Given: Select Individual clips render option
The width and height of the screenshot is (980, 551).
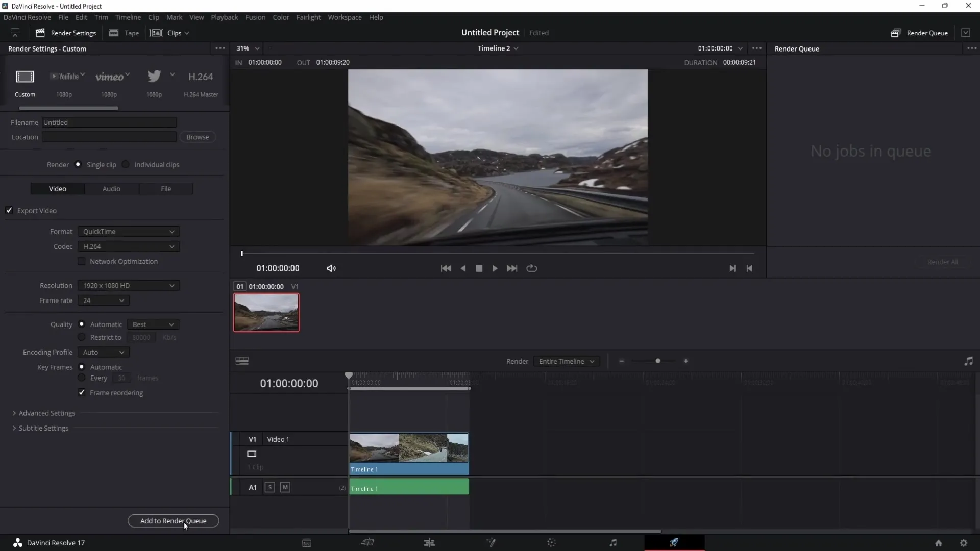Looking at the screenshot, I should [126, 165].
